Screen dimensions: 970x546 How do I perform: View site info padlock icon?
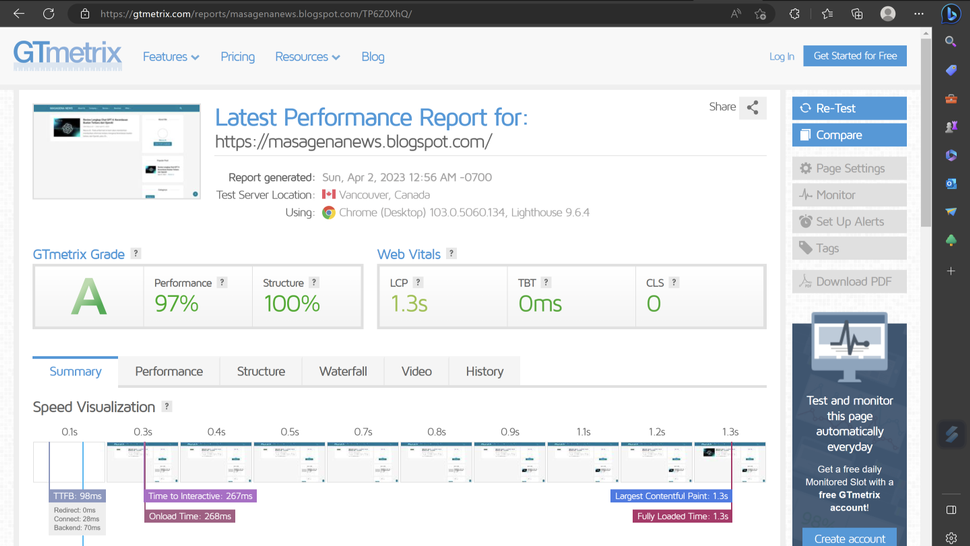pos(85,14)
